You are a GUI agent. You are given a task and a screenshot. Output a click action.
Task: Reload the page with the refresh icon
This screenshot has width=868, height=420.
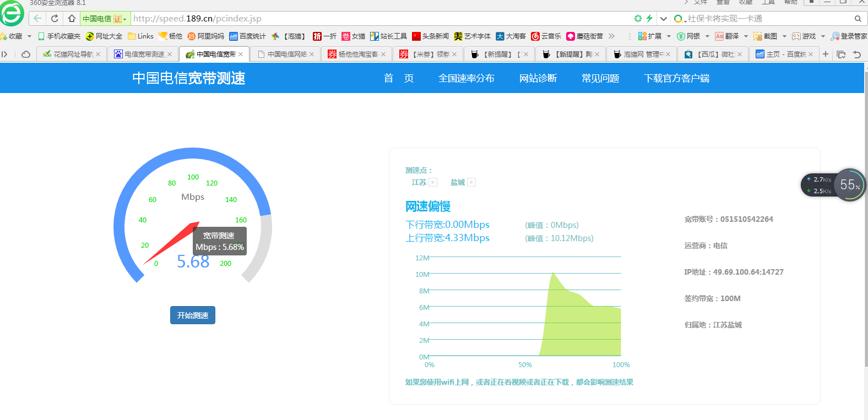55,19
